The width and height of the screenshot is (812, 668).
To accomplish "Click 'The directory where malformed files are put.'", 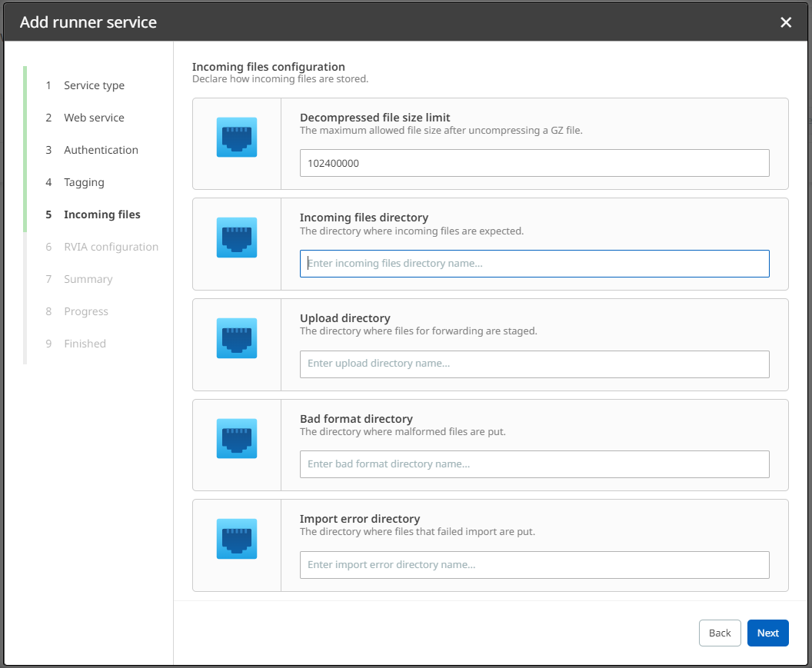I will click(x=402, y=432).
